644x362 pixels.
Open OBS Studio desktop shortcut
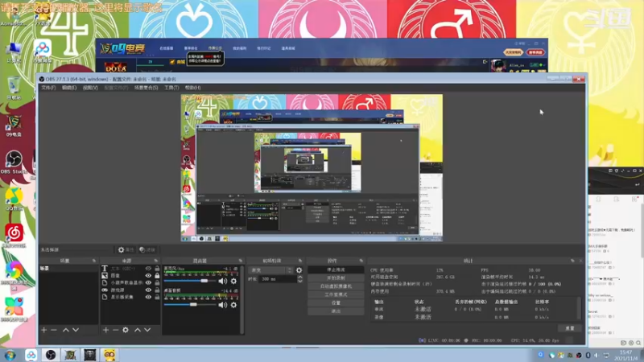(14, 162)
